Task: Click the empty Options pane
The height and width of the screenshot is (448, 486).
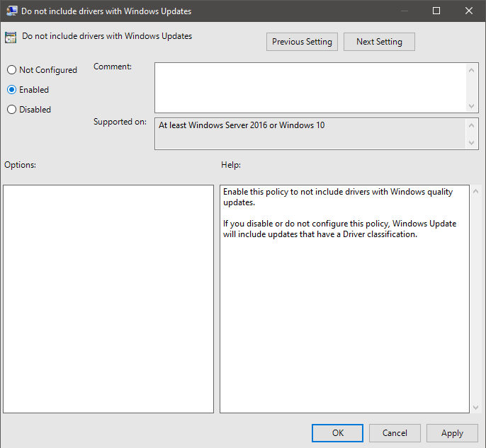Action: coord(108,299)
